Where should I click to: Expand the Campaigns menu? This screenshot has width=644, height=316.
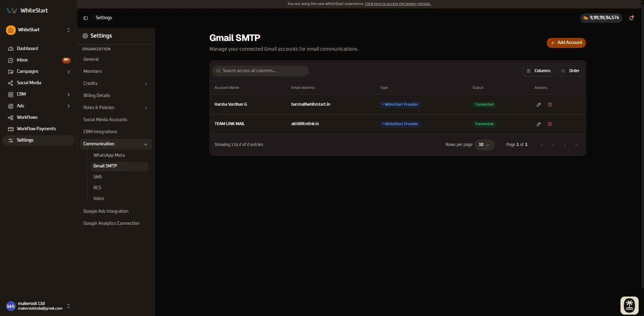pos(68,71)
